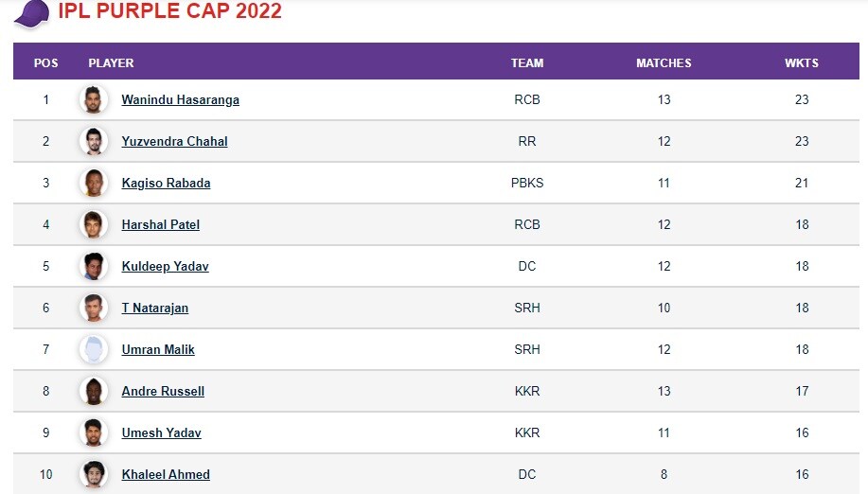Click the WKTS column header
The width and height of the screenshot is (868, 494).
click(x=801, y=63)
